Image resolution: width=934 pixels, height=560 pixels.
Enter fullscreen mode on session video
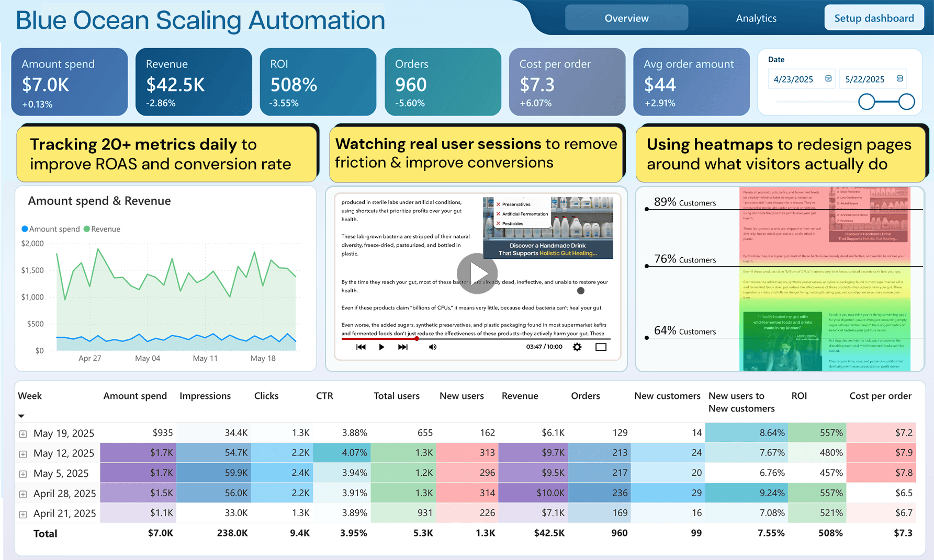coord(601,347)
